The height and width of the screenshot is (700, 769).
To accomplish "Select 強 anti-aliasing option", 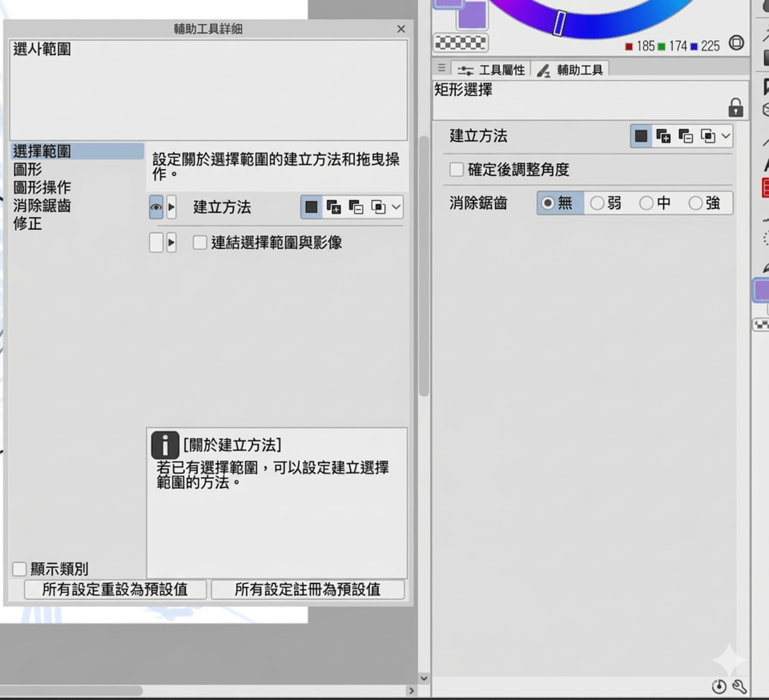I will (x=704, y=203).
